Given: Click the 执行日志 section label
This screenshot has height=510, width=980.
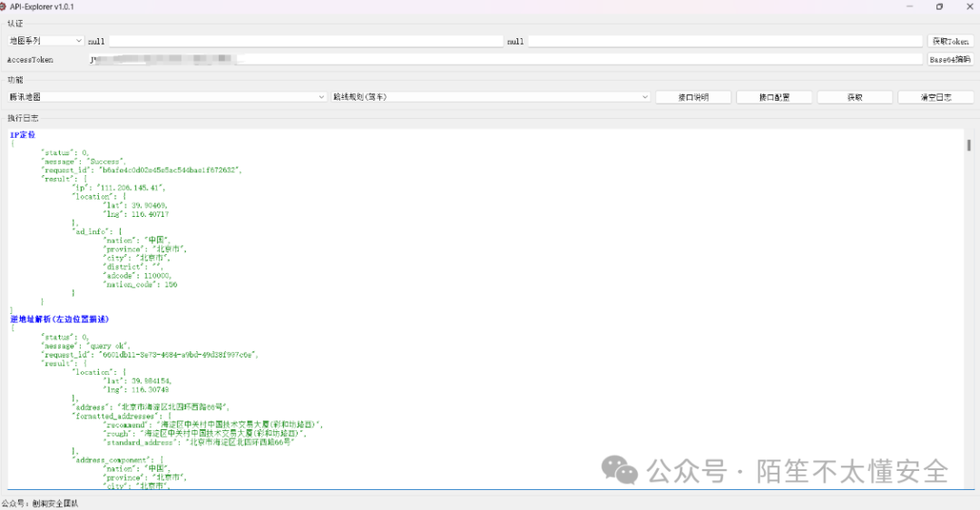Looking at the screenshot, I should click(x=23, y=117).
